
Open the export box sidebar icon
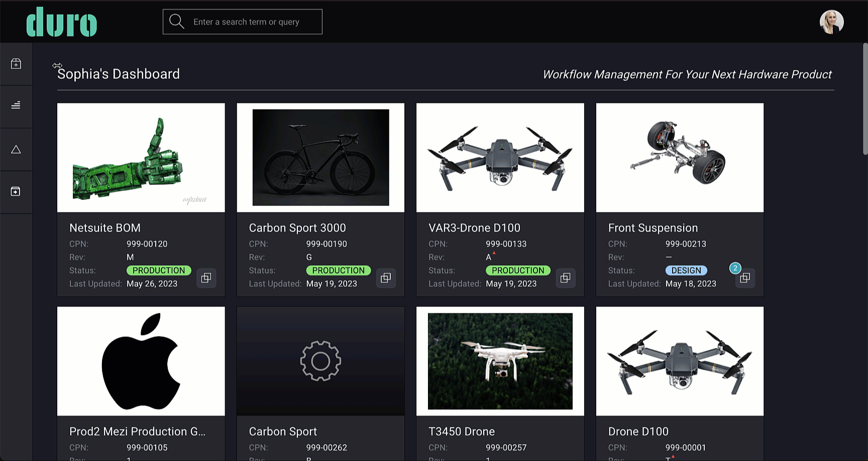(x=16, y=191)
